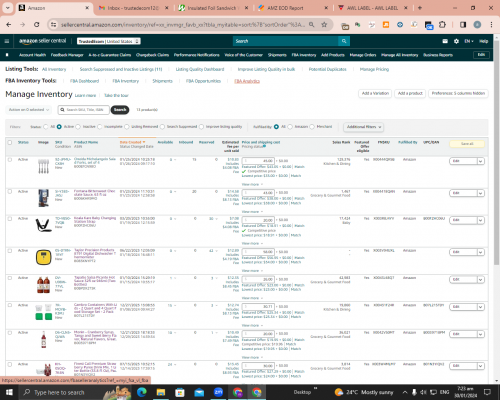Check the select-all checkbox in table header
Screen dimensions: 500x400
[10, 142]
